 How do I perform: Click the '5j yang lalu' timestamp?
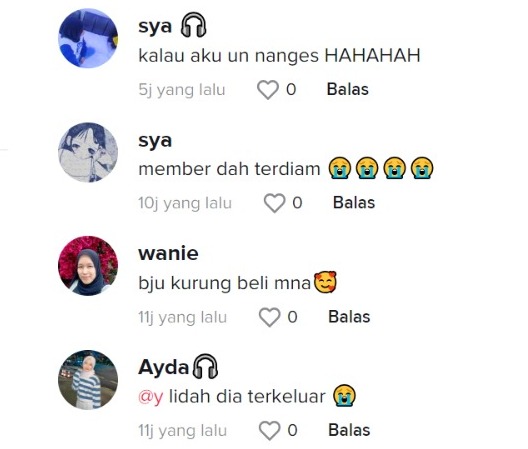tap(182, 90)
